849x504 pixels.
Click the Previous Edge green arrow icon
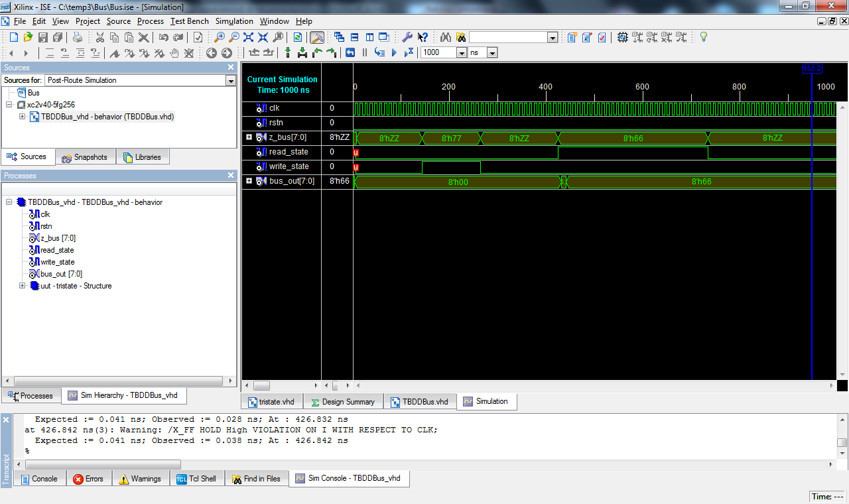pos(317,52)
